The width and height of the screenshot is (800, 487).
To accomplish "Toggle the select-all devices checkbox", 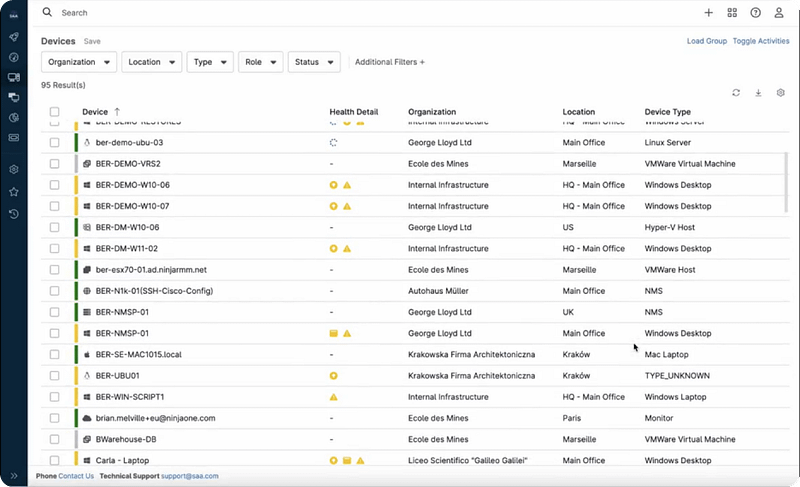I will [55, 112].
